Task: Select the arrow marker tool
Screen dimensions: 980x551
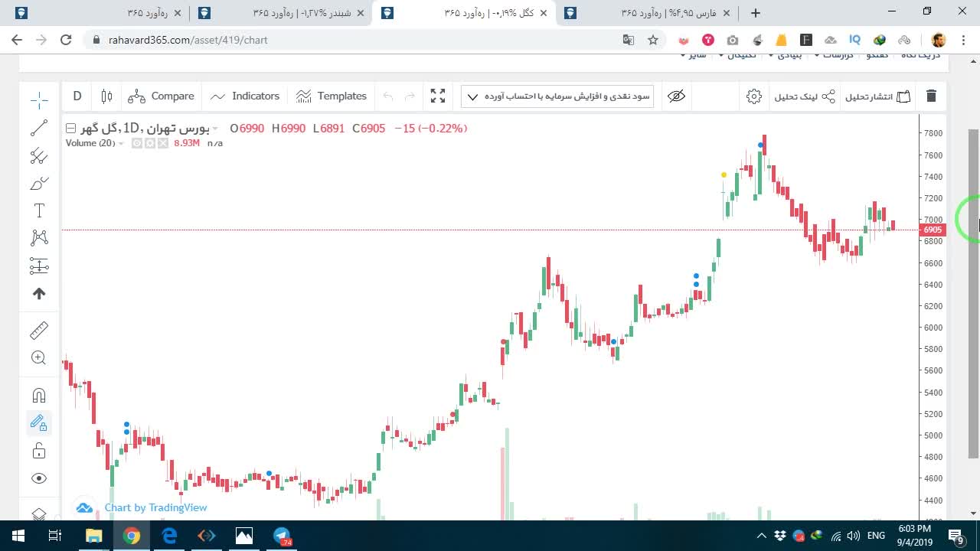Action: tap(39, 294)
